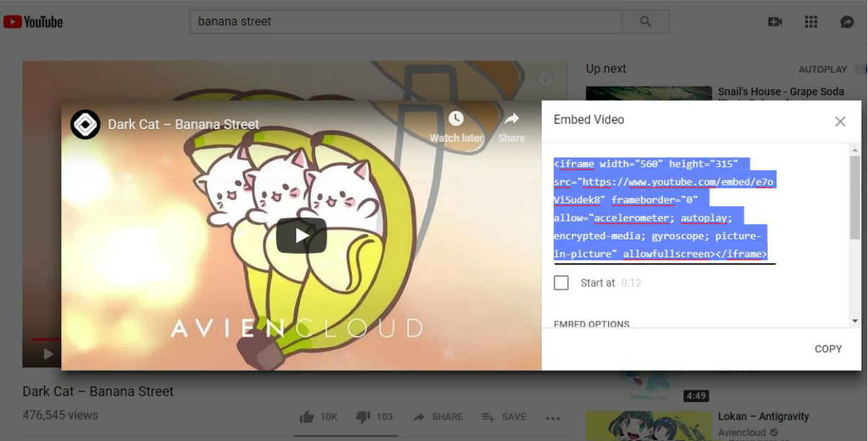Click the Embed Video dialog title

coord(589,120)
